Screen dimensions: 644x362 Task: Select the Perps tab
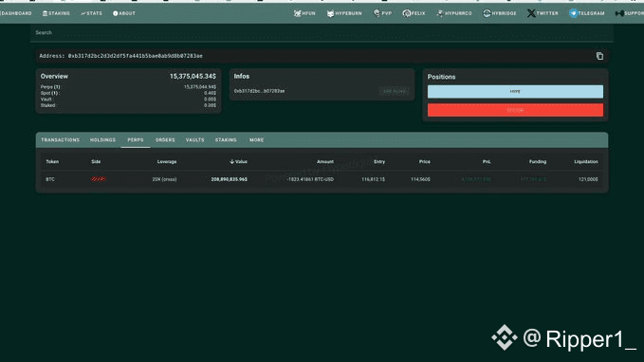136,140
